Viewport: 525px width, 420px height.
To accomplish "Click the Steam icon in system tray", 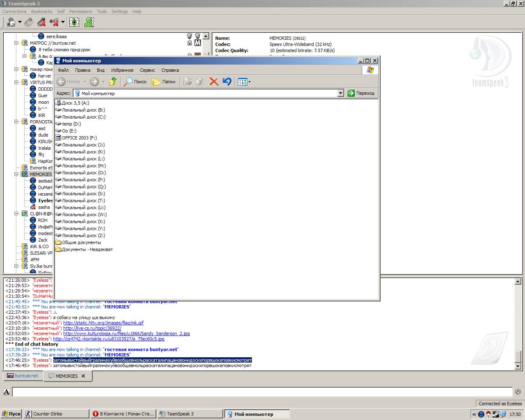I will pos(496,414).
